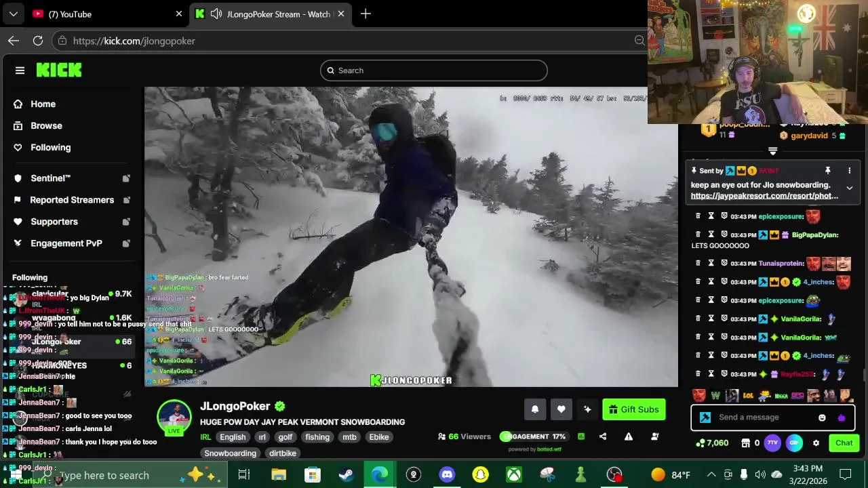The width and height of the screenshot is (868, 488).
Task: Click the green Chat send button
Action: pyautogui.click(x=844, y=443)
